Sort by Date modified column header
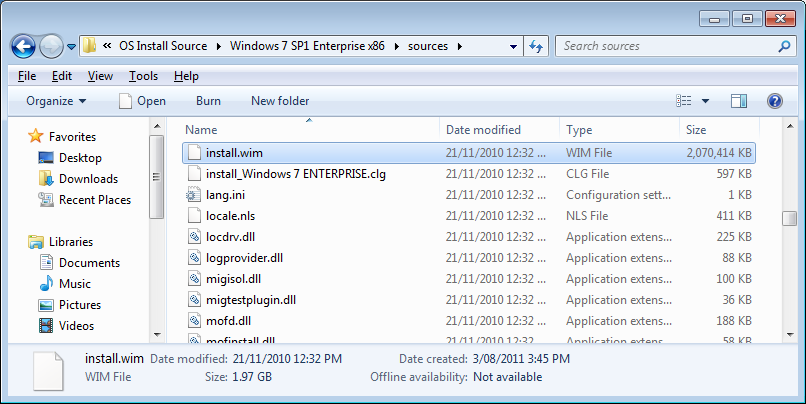 click(x=500, y=130)
